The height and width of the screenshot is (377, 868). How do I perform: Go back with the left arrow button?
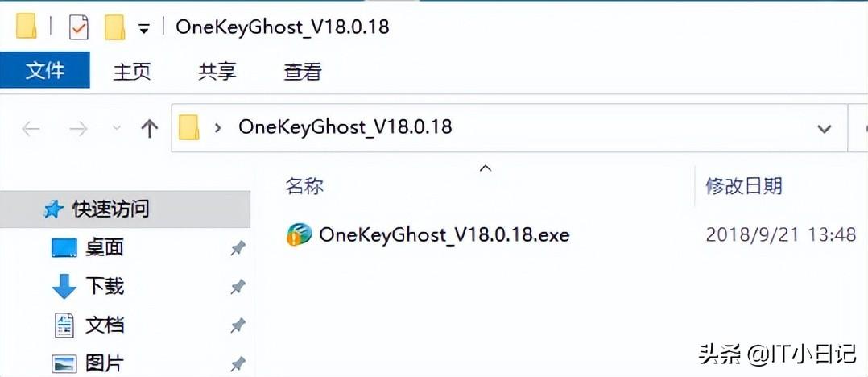(x=31, y=129)
